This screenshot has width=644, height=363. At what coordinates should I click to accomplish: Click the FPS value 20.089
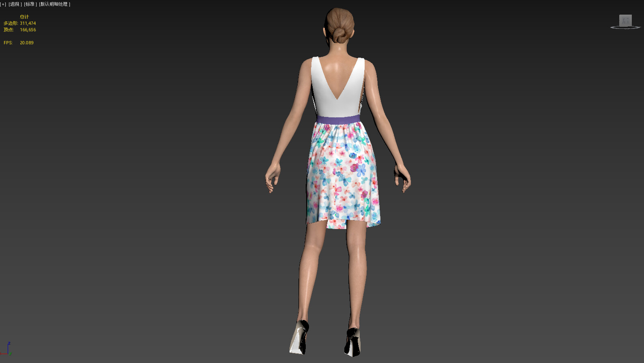click(26, 43)
